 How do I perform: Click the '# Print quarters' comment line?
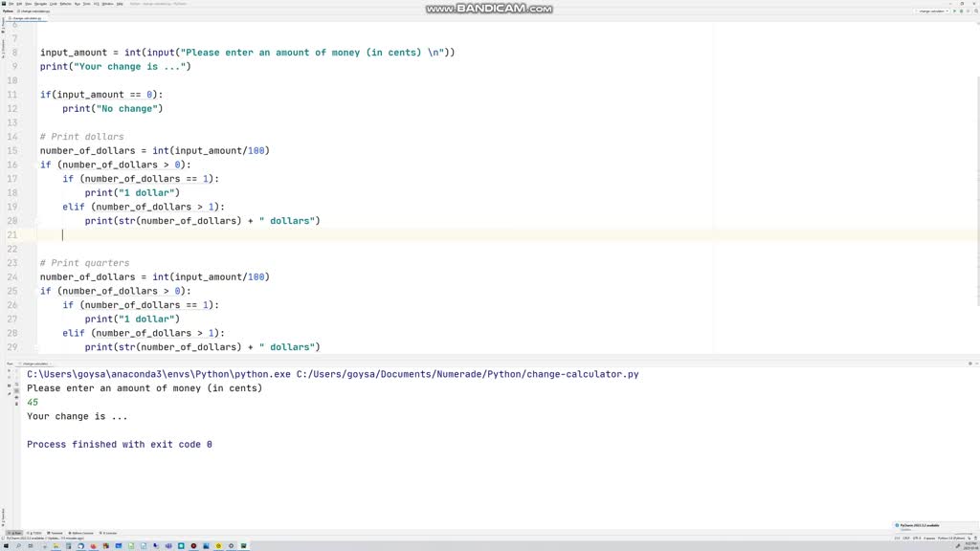click(x=85, y=263)
